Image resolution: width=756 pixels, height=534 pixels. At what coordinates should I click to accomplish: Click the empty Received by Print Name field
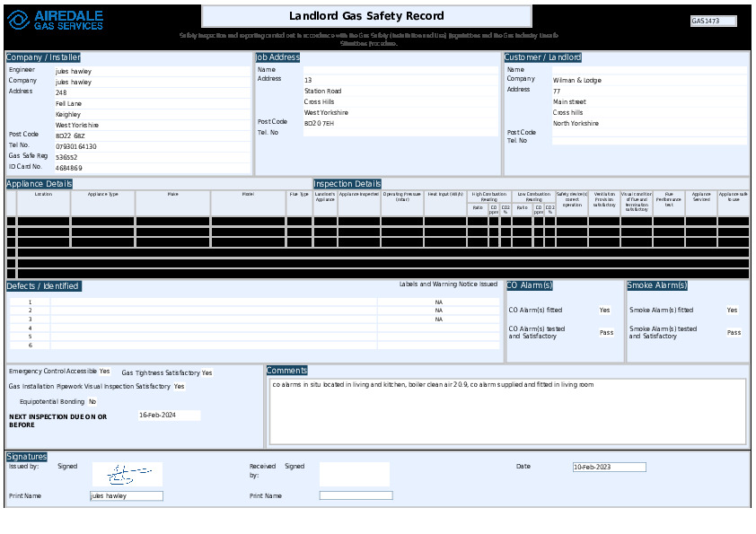[356, 495]
